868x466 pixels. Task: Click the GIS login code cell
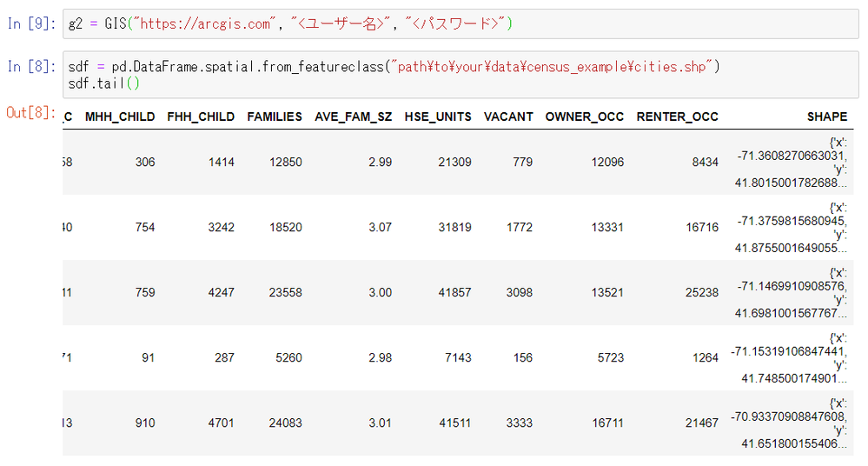461,24
